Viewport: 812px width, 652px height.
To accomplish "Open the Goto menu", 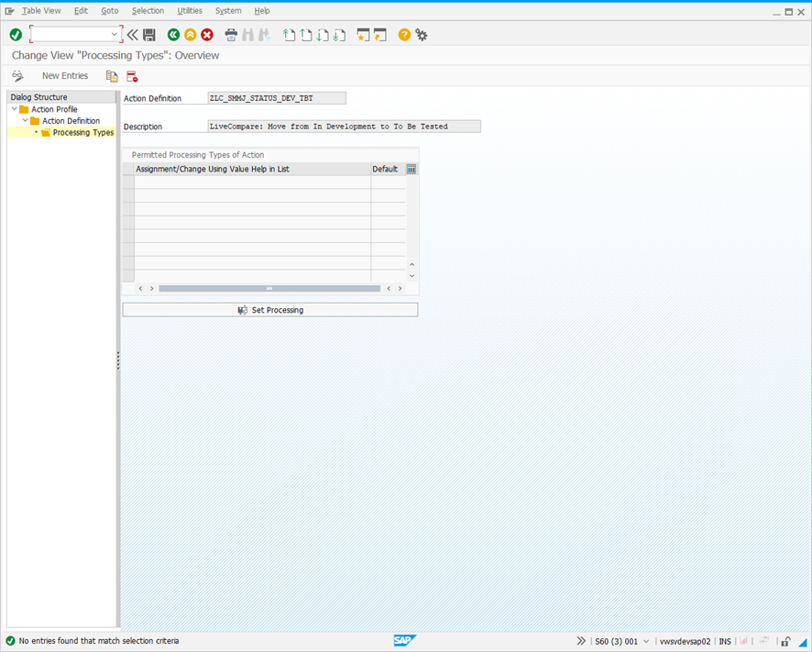I will pos(110,11).
